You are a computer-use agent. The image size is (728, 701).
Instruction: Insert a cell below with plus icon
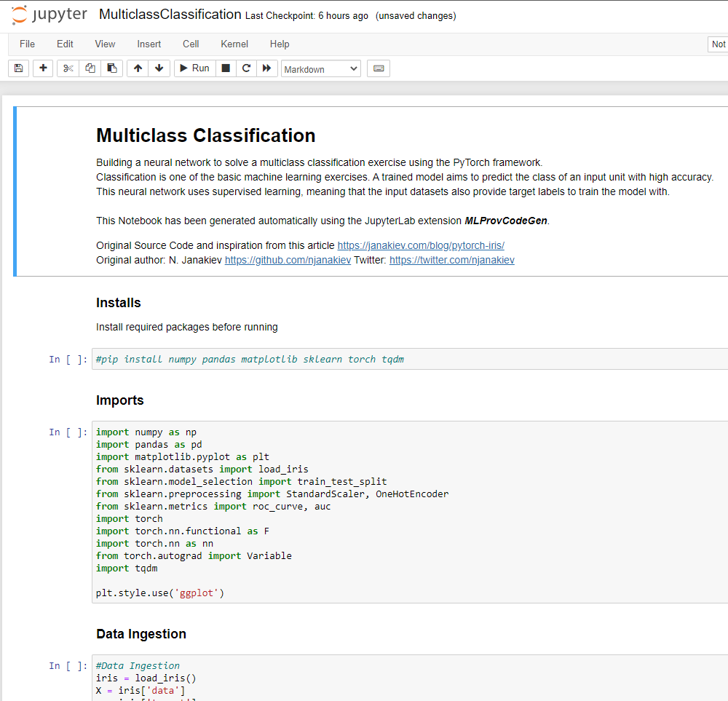click(x=43, y=68)
